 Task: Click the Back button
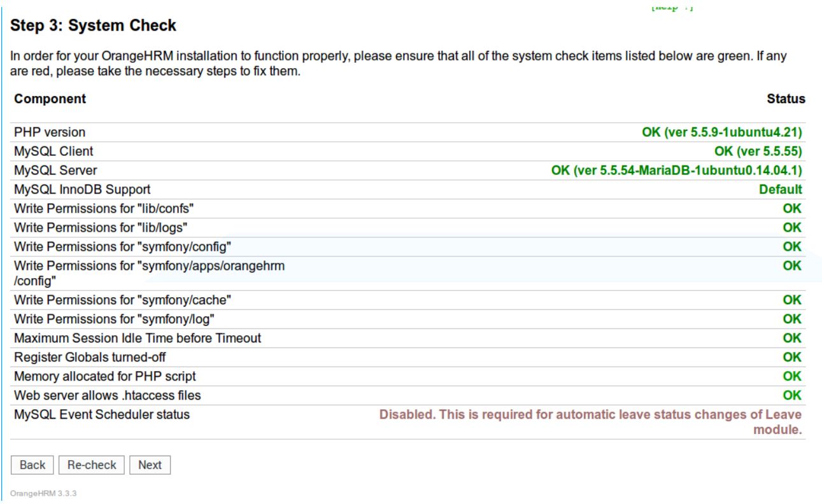pos(32,465)
